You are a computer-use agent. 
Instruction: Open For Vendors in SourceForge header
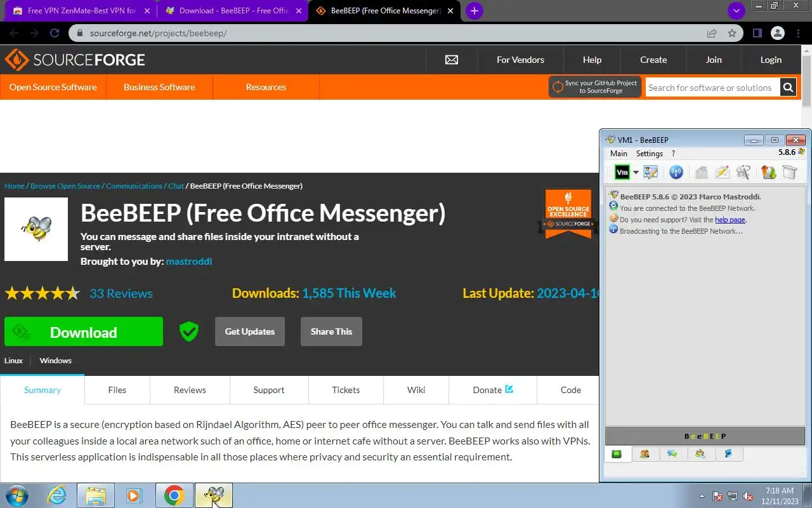point(520,60)
